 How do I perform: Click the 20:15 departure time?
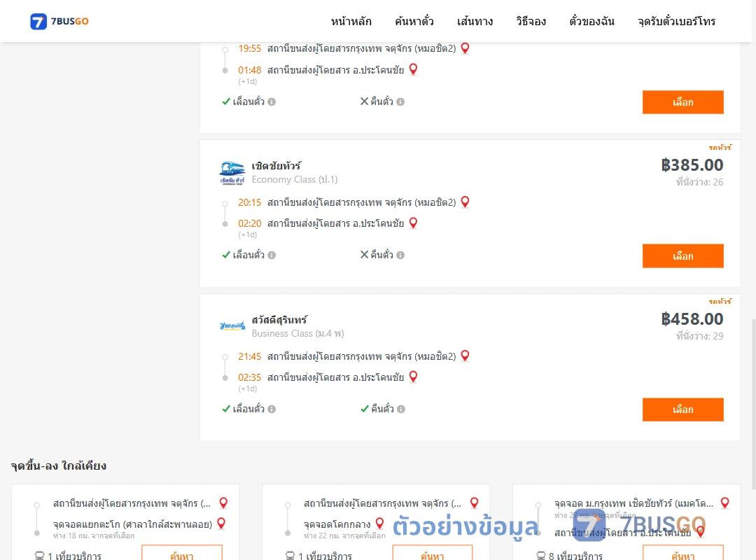coord(250,202)
